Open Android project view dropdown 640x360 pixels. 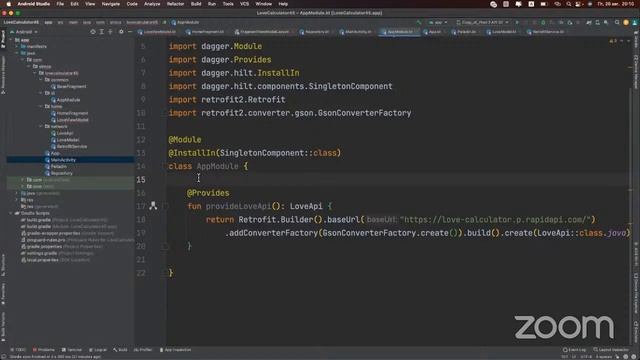[24, 32]
